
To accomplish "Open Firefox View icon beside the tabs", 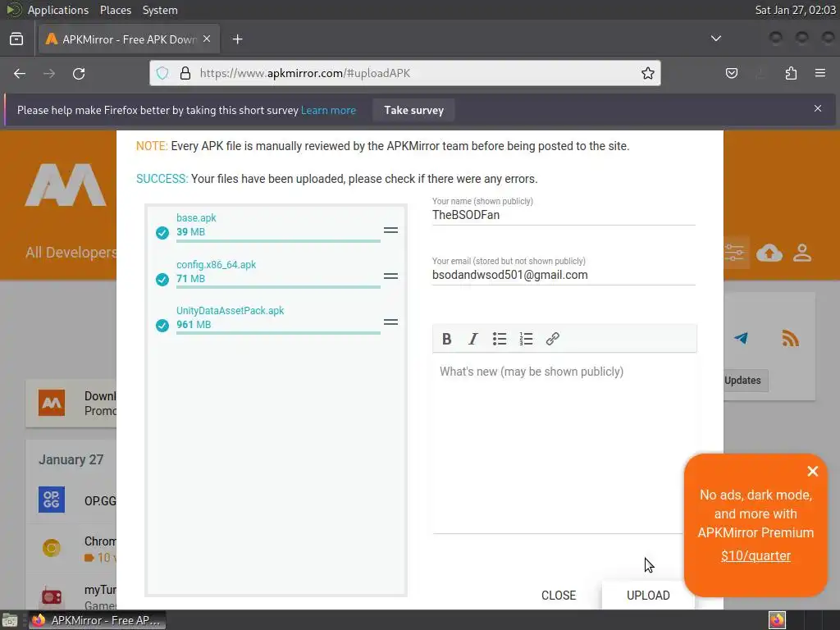I will [x=16, y=39].
